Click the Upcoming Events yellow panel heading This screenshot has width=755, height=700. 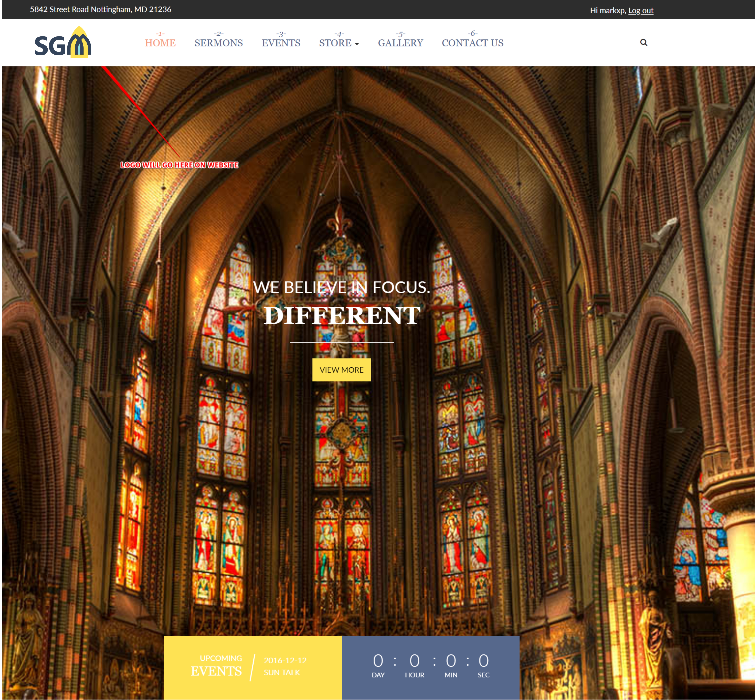pyautogui.click(x=216, y=666)
